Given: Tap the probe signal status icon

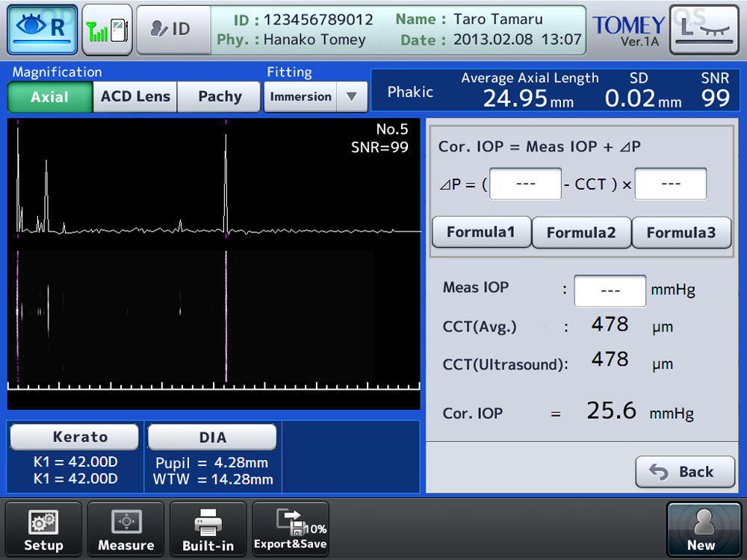Looking at the screenshot, I should [x=107, y=30].
